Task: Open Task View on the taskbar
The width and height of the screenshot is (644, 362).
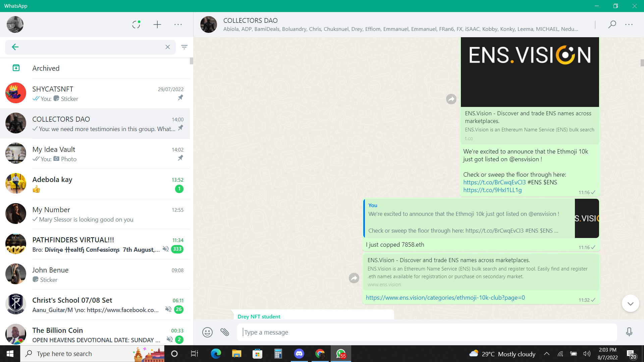Action: point(195,354)
